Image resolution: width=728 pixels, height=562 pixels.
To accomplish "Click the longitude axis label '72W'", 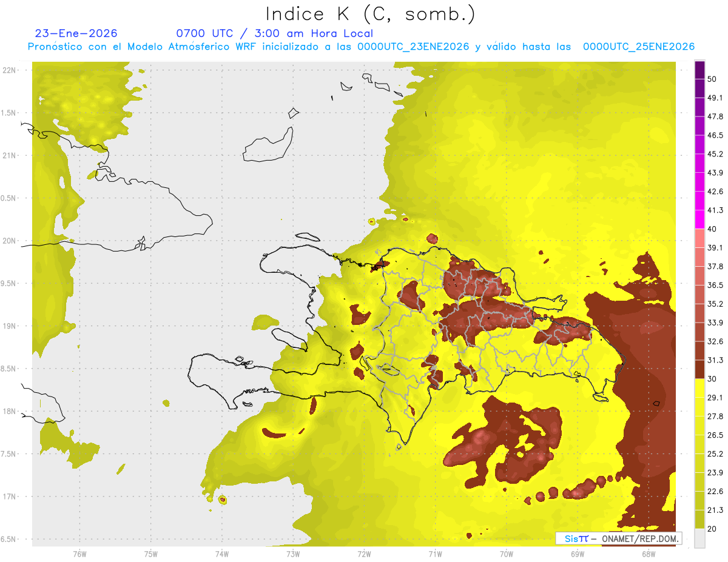I will 364,554.
